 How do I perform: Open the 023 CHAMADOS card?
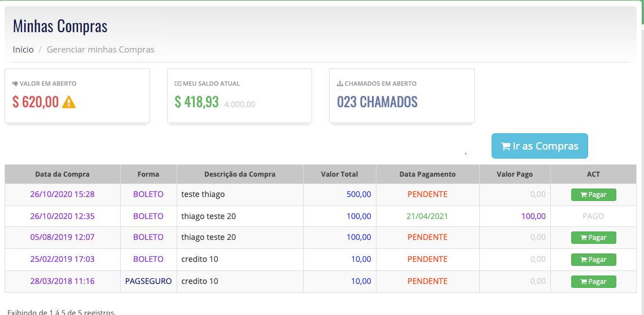pos(402,96)
